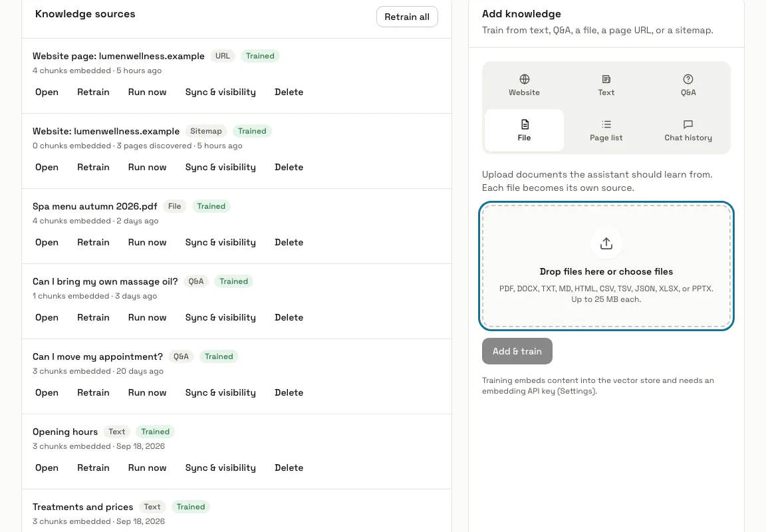Click the Sitemap badge on Website: lumenwellness.example
The height and width of the screenshot is (532, 766).
[205, 131]
